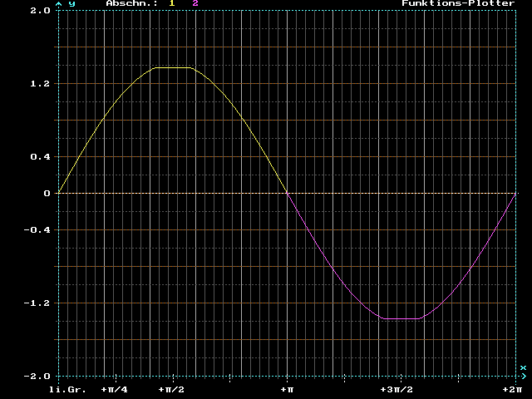Click the curve's zero crossing at +π
The image size is (532, 399).
[287, 193]
